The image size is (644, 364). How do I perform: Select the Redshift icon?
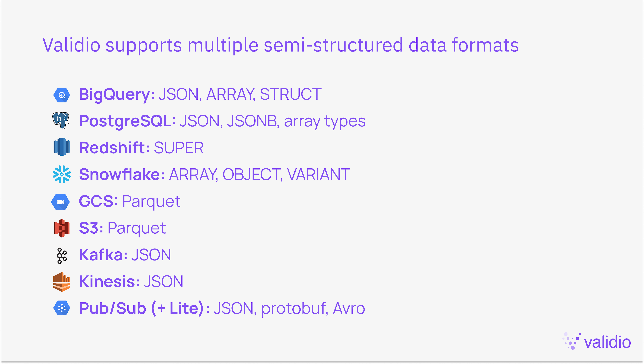(62, 147)
